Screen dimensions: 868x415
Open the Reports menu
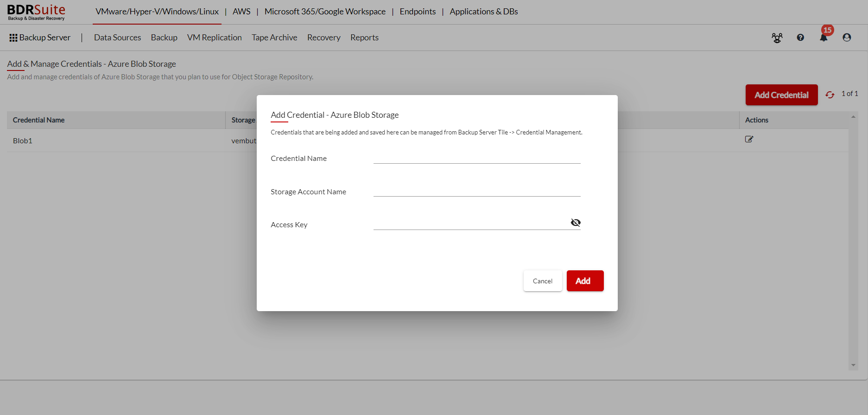[364, 38]
